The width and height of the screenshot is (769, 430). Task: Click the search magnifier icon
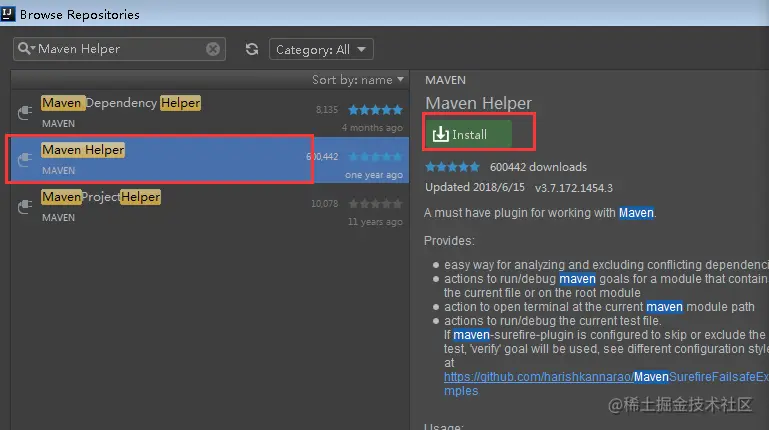click(x=24, y=49)
